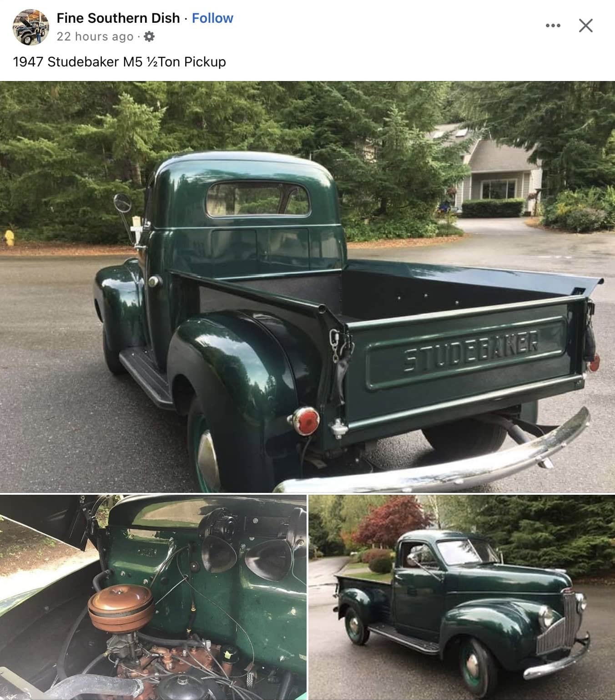Open Fine Southern Dish profile picture
Viewport: 615px width, 700px height.
click(x=30, y=27)
